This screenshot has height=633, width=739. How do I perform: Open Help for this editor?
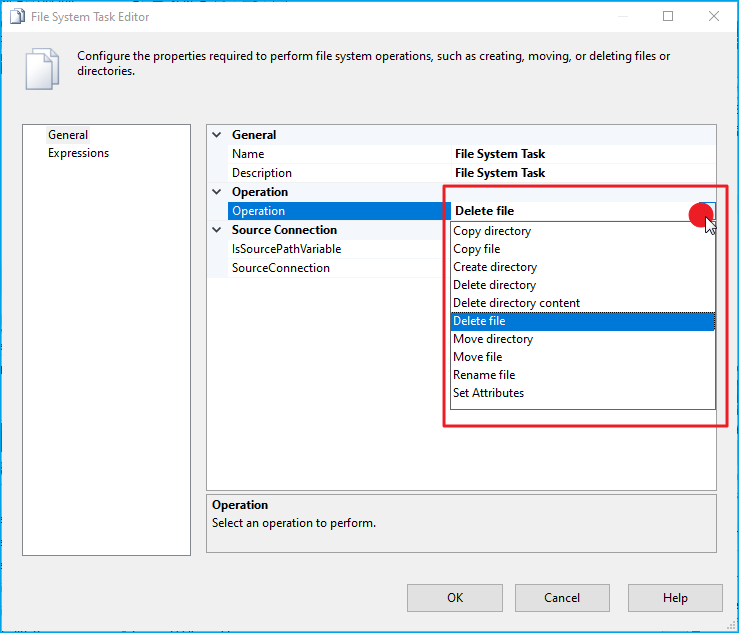coord(675,598)
